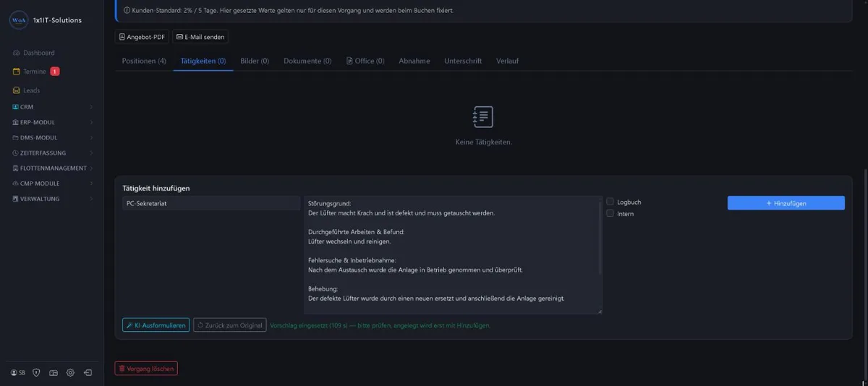
Task: Click the WoA company logo
Action: click(18, 20)
